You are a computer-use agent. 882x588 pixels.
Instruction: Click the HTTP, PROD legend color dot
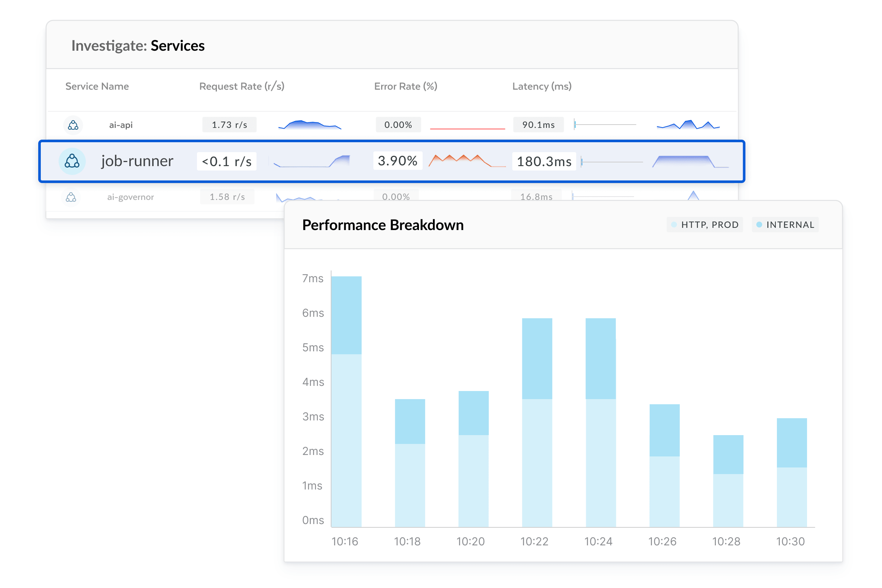pyautogui.click(x=674, y=225)
